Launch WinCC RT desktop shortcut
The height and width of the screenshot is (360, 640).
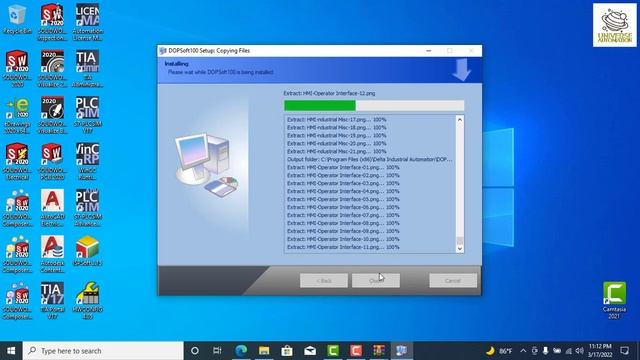pos(87,161)
